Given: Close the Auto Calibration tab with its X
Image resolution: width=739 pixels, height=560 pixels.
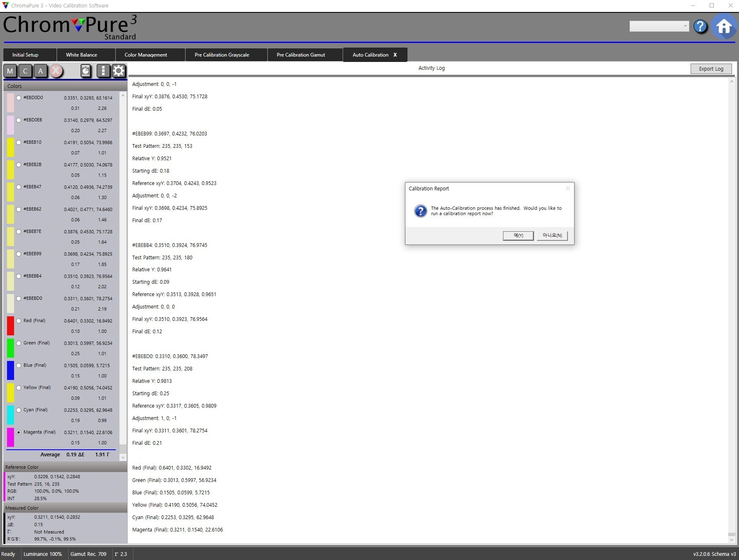Looking at the screenshot, I should click(x=395, y=55).
